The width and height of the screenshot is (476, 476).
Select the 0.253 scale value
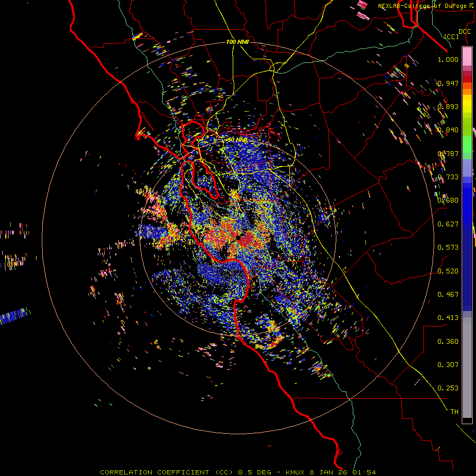pyautogui.click(x=448, y=388)
